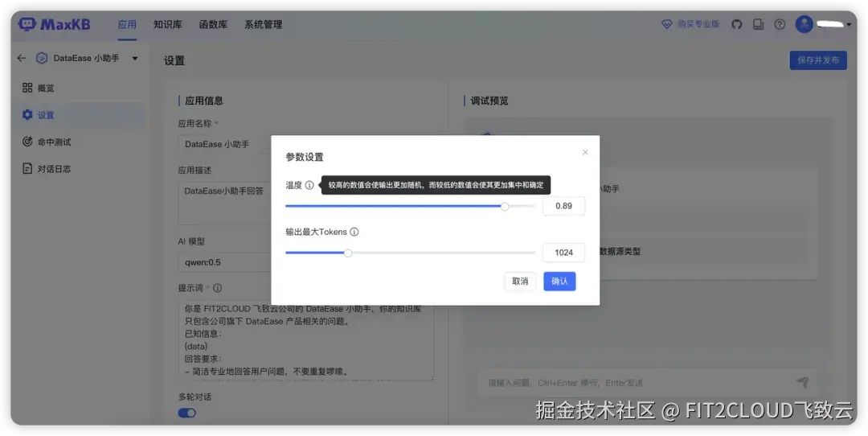This screenshot has height=436, width=868.
Task: Click the 确认 button
Action: click(559, 282)
